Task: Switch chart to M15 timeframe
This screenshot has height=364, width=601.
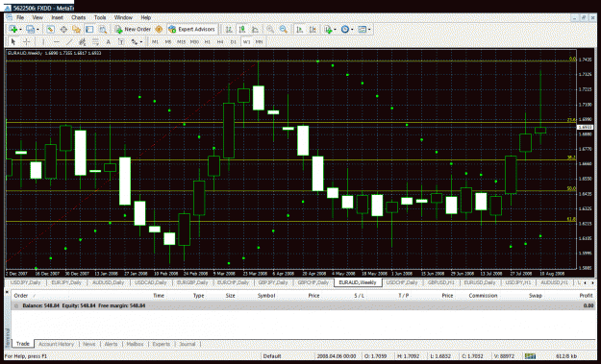Action: [x=181, y=41]
